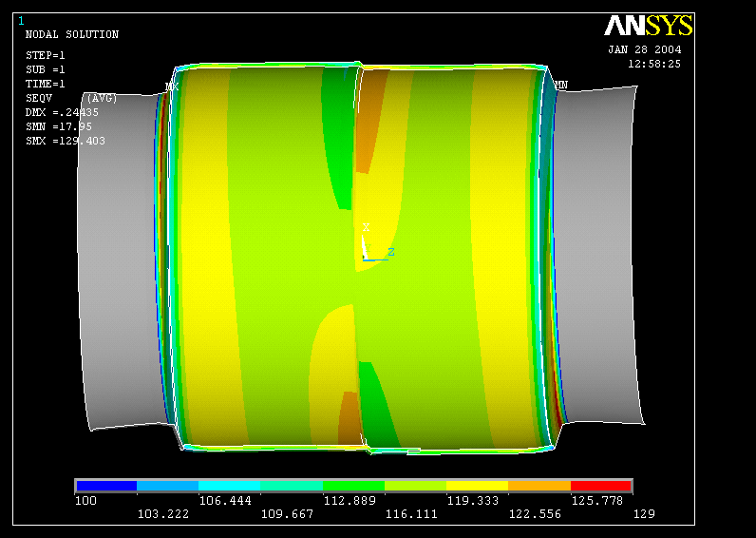The height and width of the screenshot is (538, 756).
Task: Click the legend value 116.111
Action: [x=411, y=514]
